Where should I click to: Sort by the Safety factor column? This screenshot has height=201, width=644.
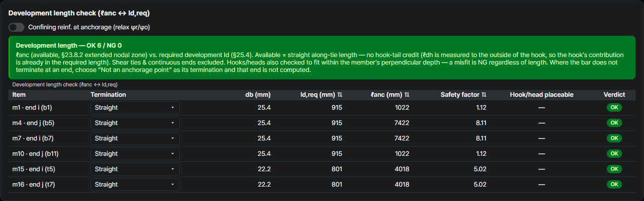tap(464, 94)
